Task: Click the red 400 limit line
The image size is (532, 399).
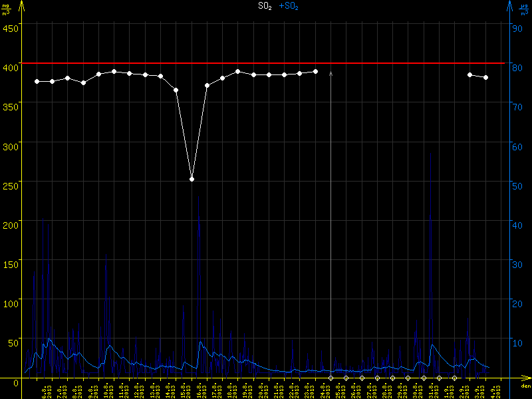Action: click(266, 63)
